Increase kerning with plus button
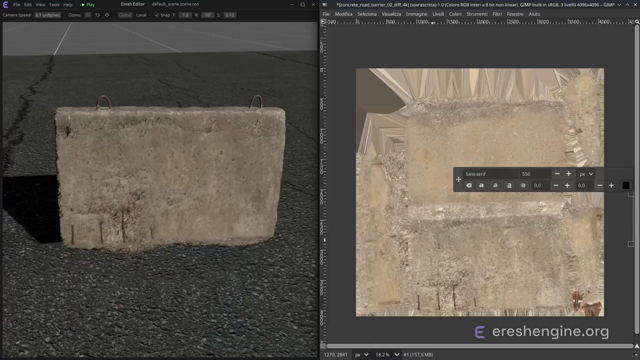 pyautogui.click(x=611, y=186)
